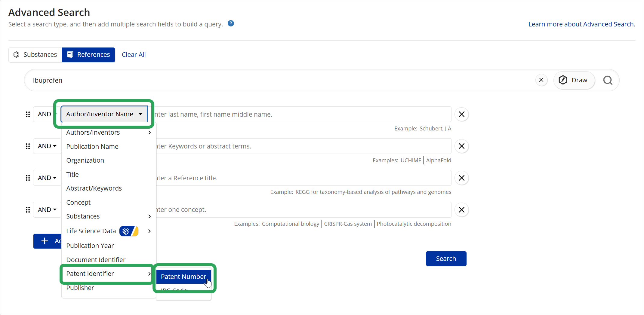This screenshot has height=315, width=644.
Task: Open the Draw structure editor
Action: [574, 80]
